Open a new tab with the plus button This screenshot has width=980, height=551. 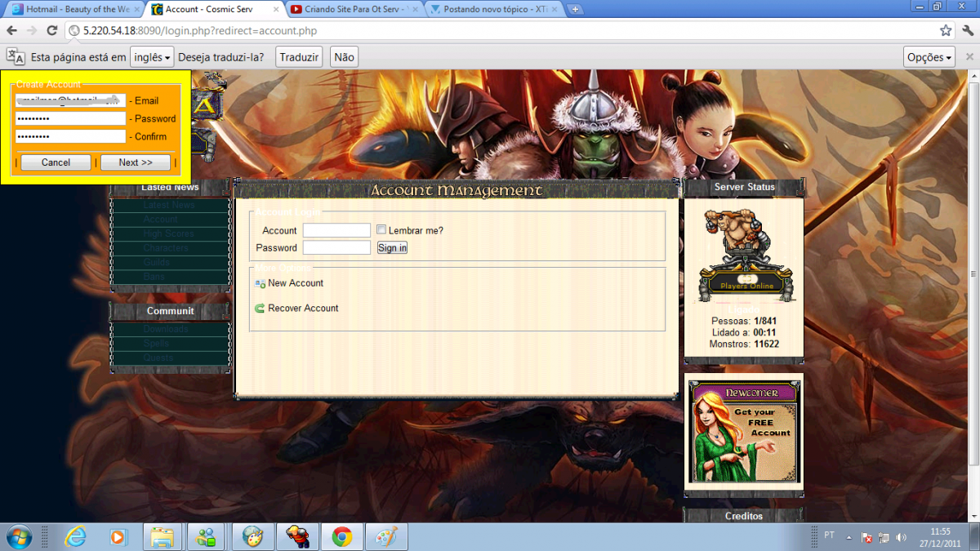coord(576,10)
